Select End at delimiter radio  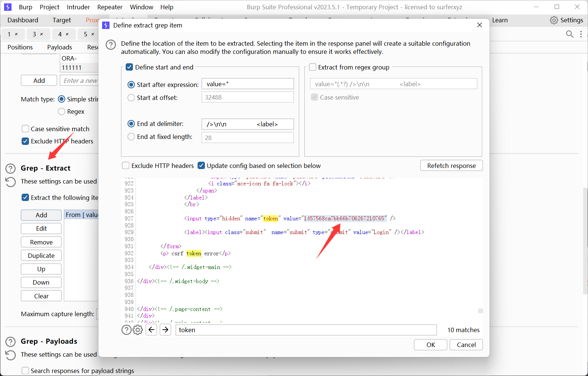tap(131, 124)
